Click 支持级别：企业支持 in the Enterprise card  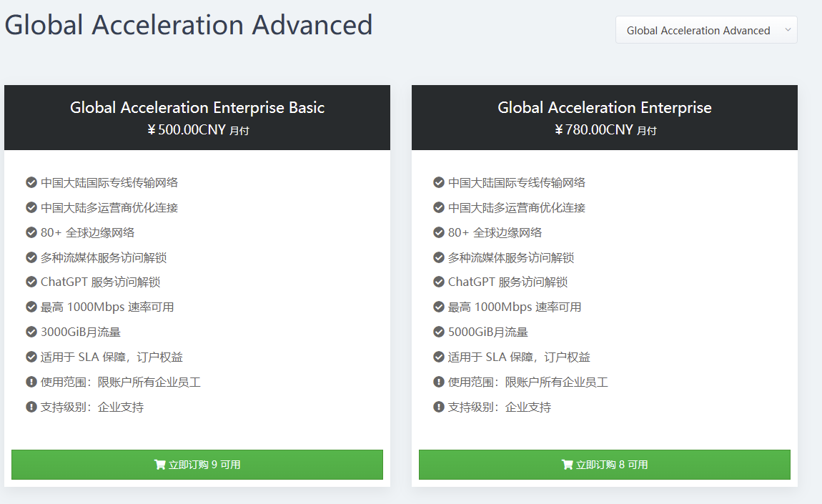(500, 407)
